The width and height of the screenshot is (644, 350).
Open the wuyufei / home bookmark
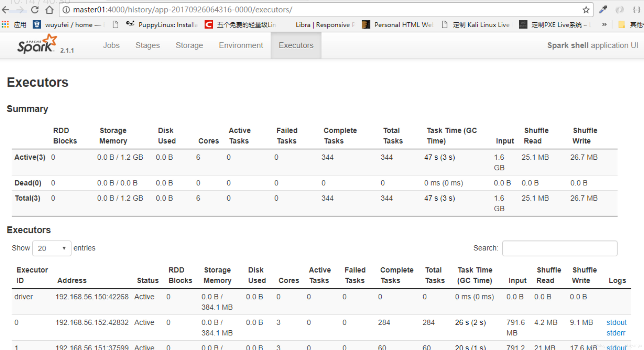[x=69, y=25]
